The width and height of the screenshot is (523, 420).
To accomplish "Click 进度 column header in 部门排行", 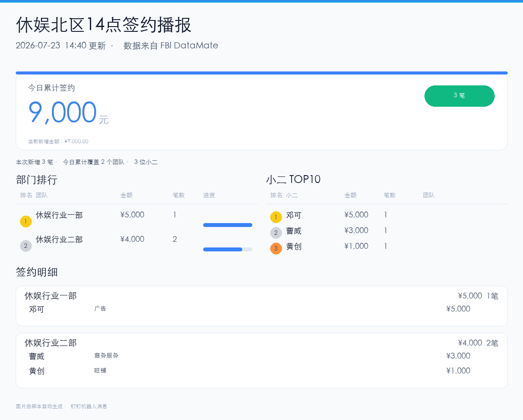I will pos(209,195).
